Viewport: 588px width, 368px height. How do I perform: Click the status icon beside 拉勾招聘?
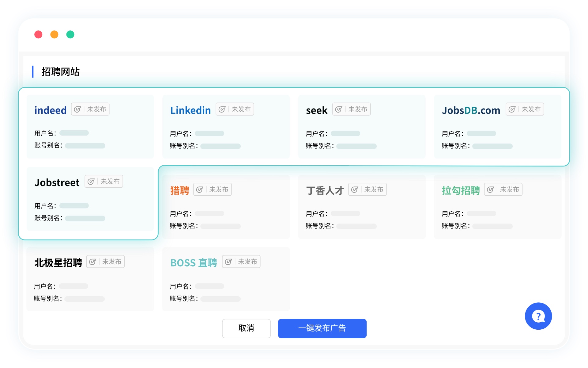[x=490, y=190]
